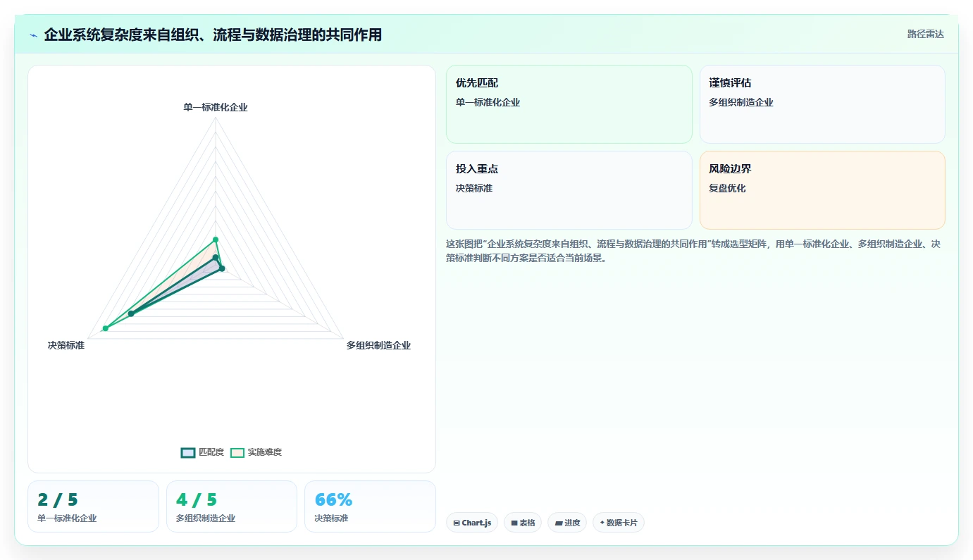Select the 数据卡片 tag chip
This screenshot has width=973, height=560.
tap(619, 523)
